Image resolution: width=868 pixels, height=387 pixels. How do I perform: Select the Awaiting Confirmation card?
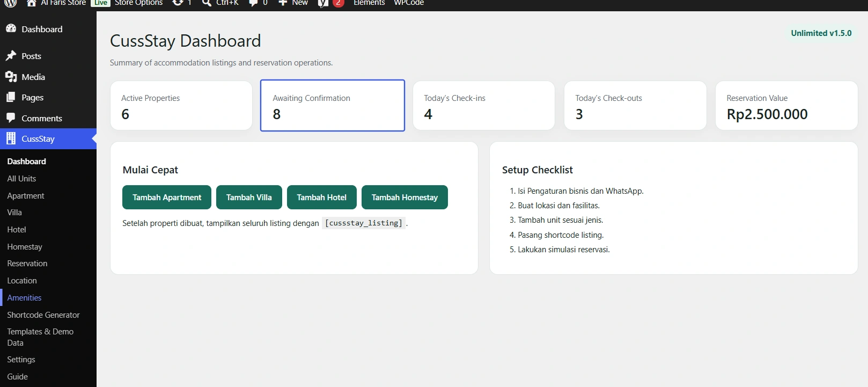tap(333, 105)
